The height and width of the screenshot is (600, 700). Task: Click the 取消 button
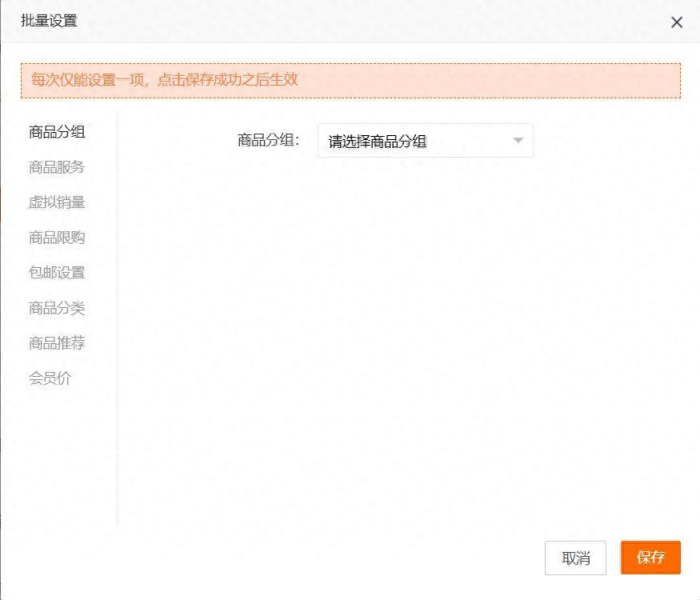575,558
